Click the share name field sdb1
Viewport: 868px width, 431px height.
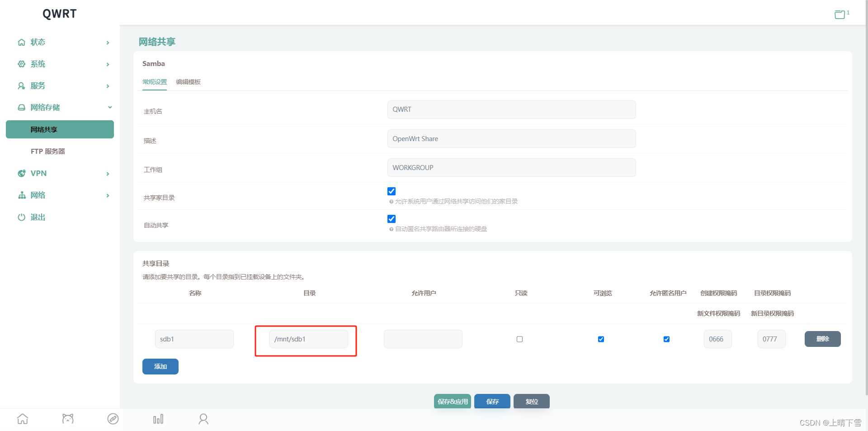click(194, 339)
